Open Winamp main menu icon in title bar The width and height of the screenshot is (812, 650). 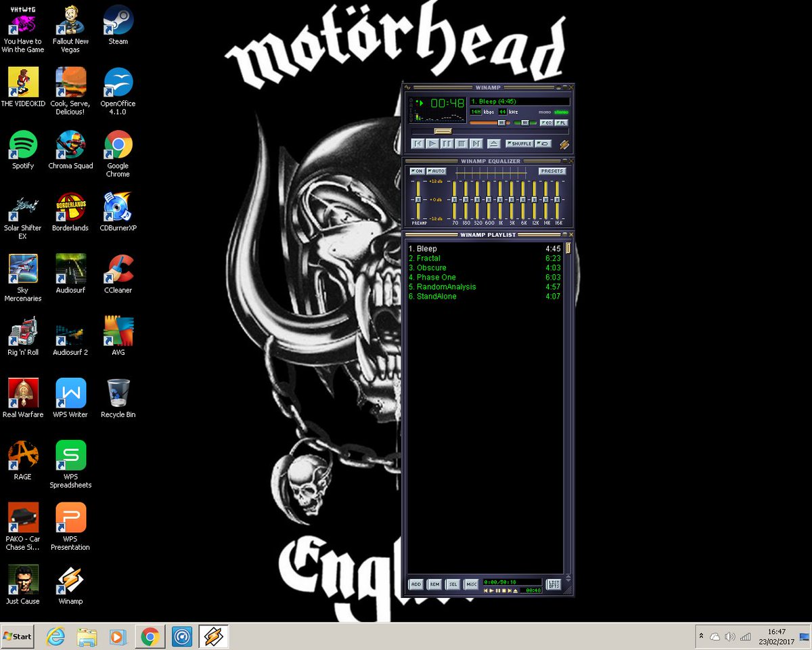coord(407,87)
